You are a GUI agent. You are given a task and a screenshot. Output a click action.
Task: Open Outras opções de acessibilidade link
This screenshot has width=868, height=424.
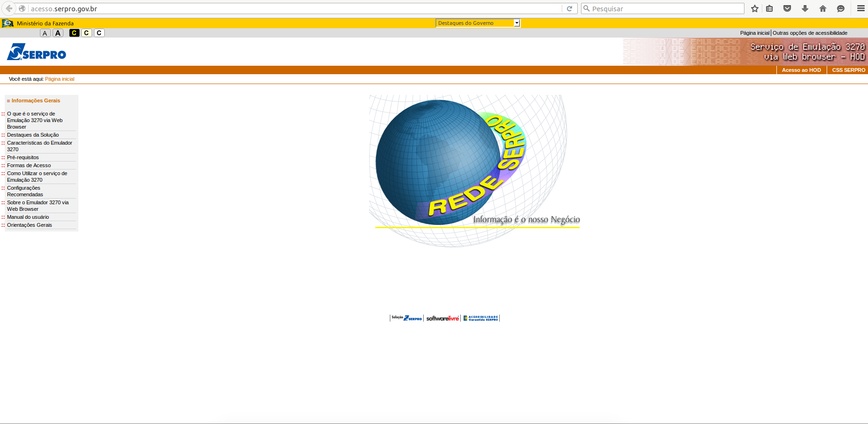pos(810,33)
